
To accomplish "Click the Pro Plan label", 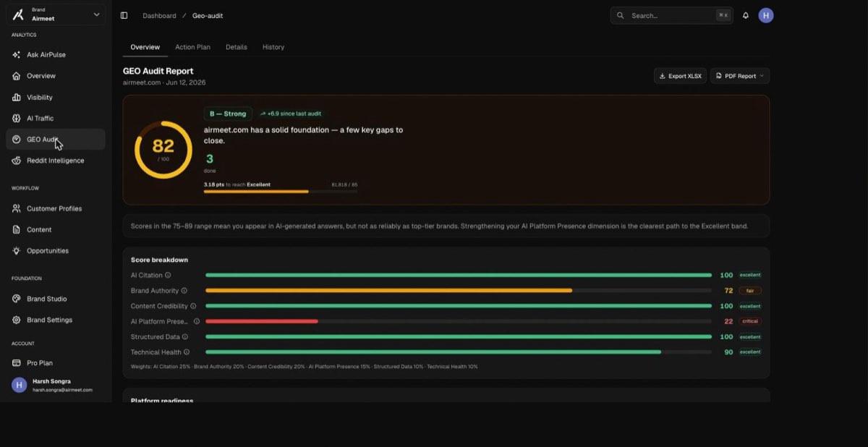I will pos(40,363).
